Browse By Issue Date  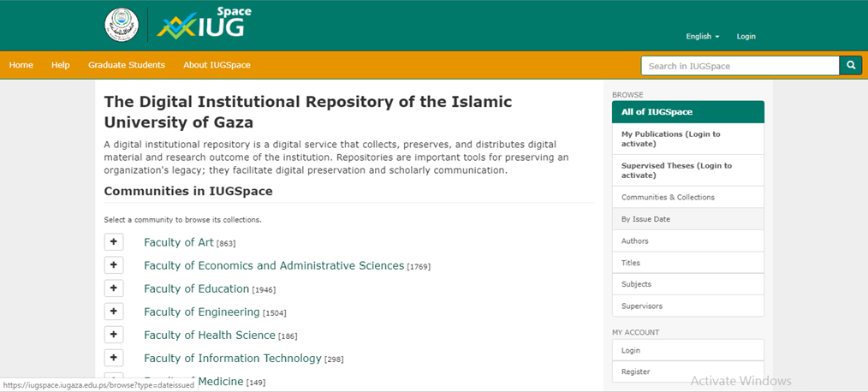point(688,219)
